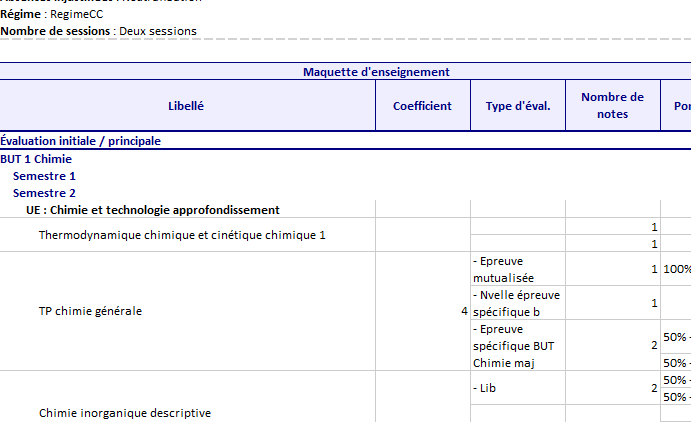Click the Type d'éval. column header
The height and width of the screenshot is (422, 691).
click(x=517, y=106)
